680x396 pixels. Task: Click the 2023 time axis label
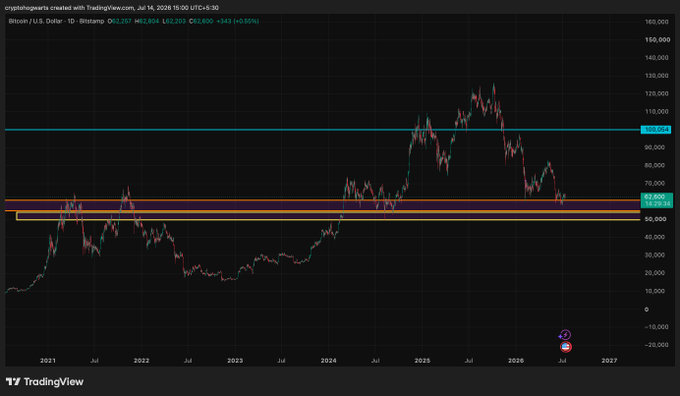tap(235, 360)
